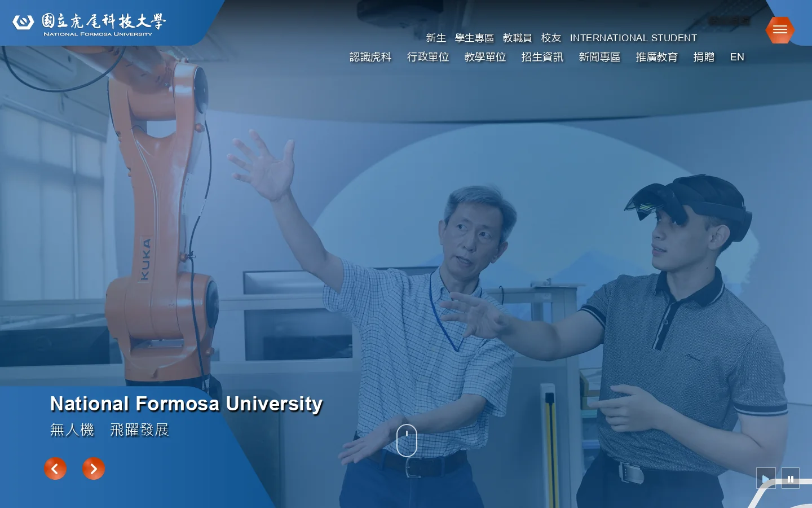Screen dimensions: 812x508
Task: Open the 新聞專區 menu
Action: pyautogui.click(x=599, y=57)
